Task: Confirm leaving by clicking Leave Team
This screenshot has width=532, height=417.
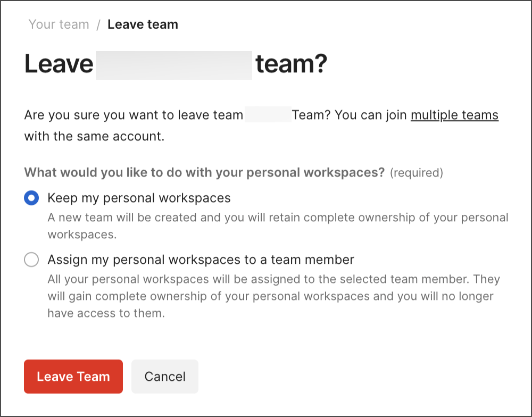Action: coord(73,377)
